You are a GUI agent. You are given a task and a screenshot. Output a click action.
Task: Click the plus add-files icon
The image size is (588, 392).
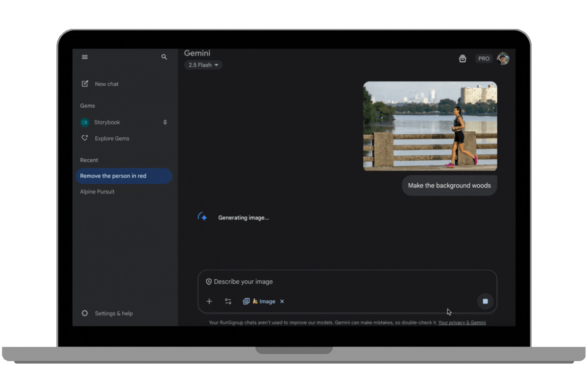pyautogui.click(x=209, y=301)
